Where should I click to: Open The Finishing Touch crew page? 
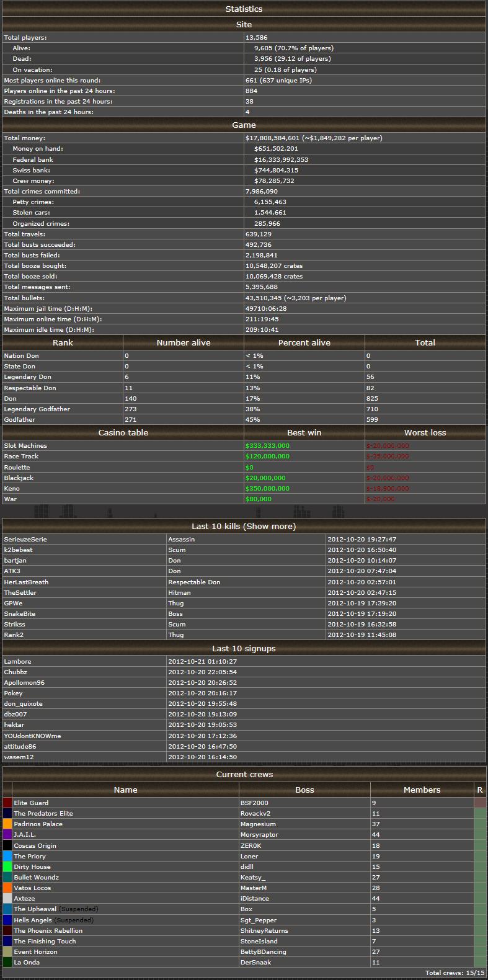coord(45,941)
